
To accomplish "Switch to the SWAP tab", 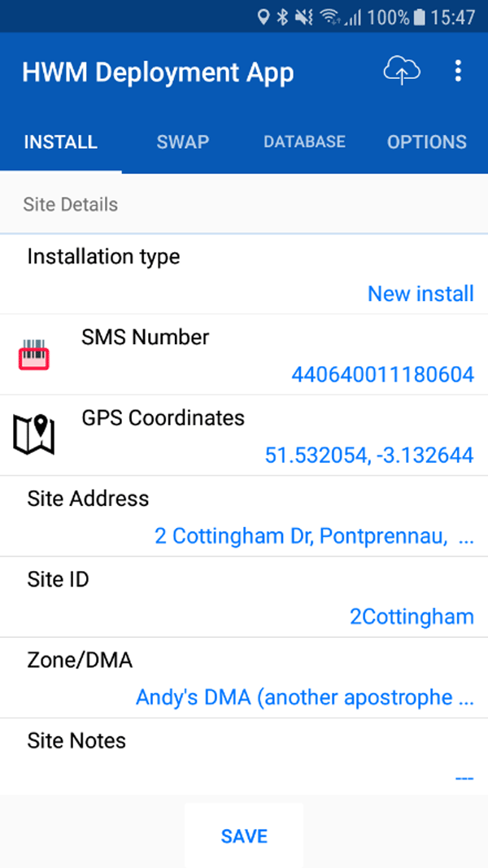I will coord(183,142).
